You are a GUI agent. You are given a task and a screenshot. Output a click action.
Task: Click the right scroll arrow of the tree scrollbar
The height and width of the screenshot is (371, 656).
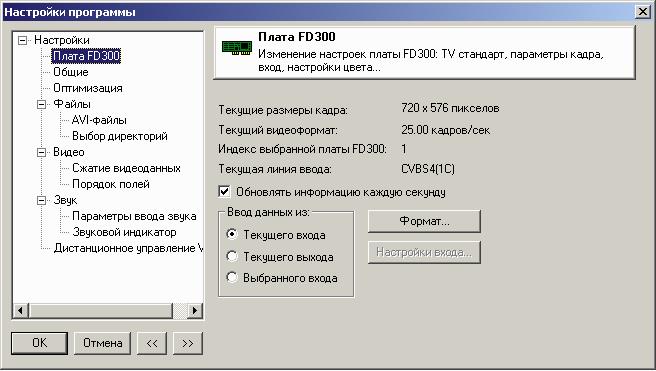coord(194,310)
